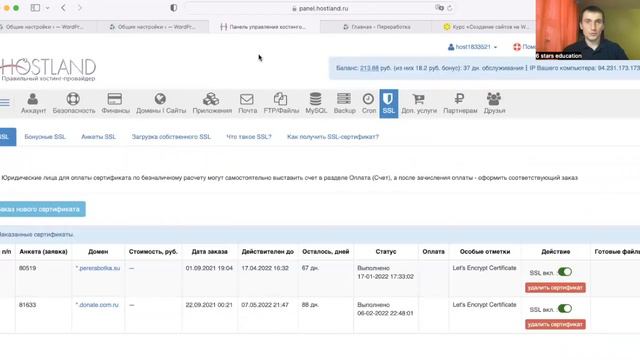The width and height of the screenshot is (640, 360).
Task: Click the Статус column header
Action: click(386, 252)
